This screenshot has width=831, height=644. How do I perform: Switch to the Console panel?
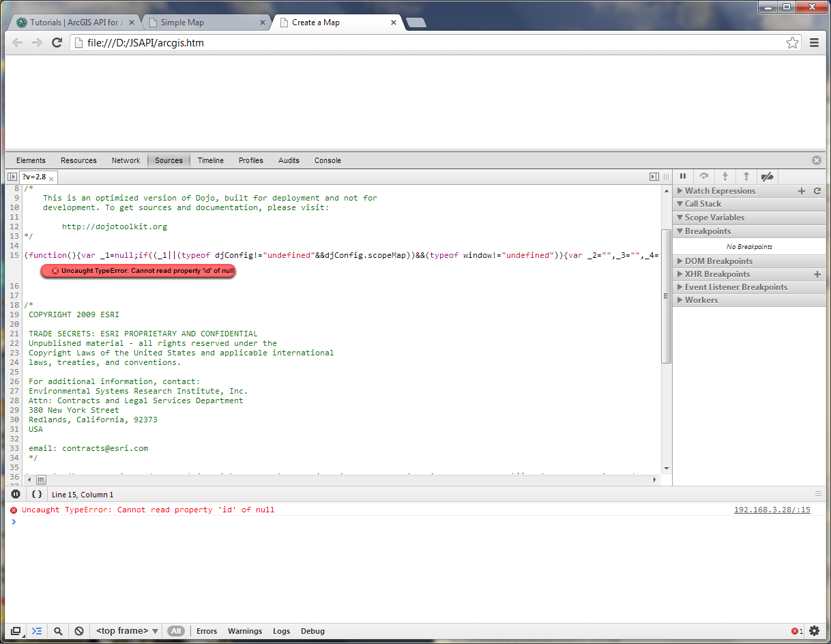(327, 160)
